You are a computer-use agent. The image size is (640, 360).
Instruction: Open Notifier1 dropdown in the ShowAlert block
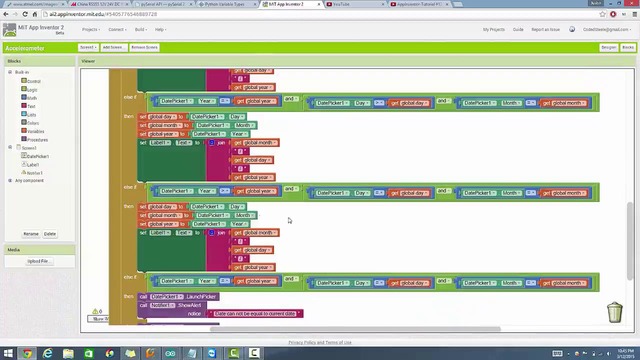[x=162, y=305]
